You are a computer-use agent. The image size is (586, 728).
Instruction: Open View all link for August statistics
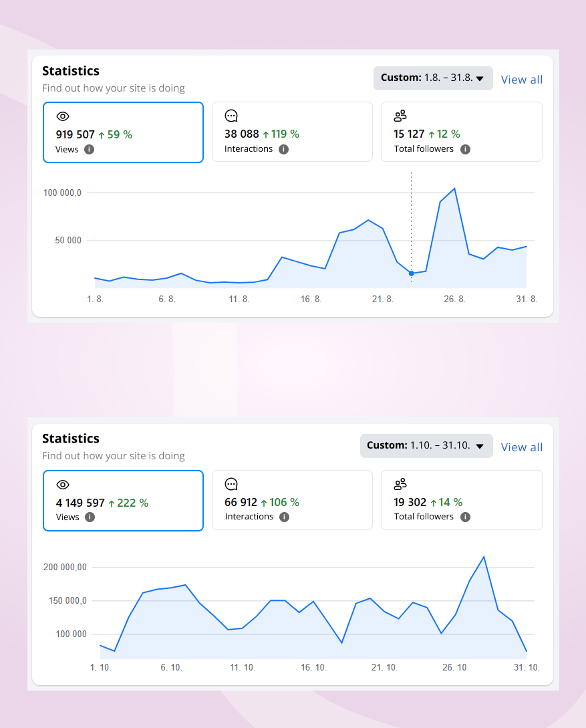[521, 80]
